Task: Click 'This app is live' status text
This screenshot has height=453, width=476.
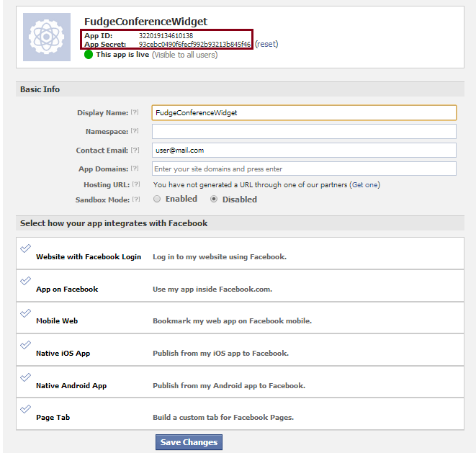Action: [122, 54]
